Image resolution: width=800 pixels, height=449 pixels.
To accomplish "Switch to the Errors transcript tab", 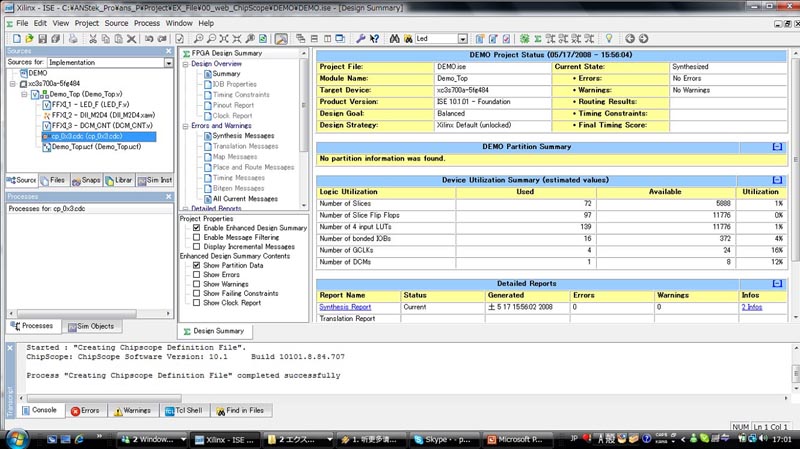I will 86,411.
